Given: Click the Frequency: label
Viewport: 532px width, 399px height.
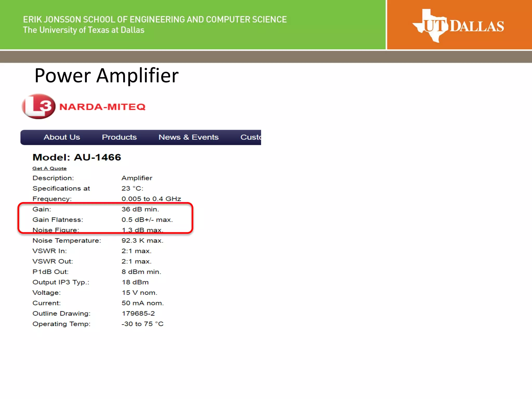Looking at the screenshot, I should pyautogui.click(x=52, y=199).
